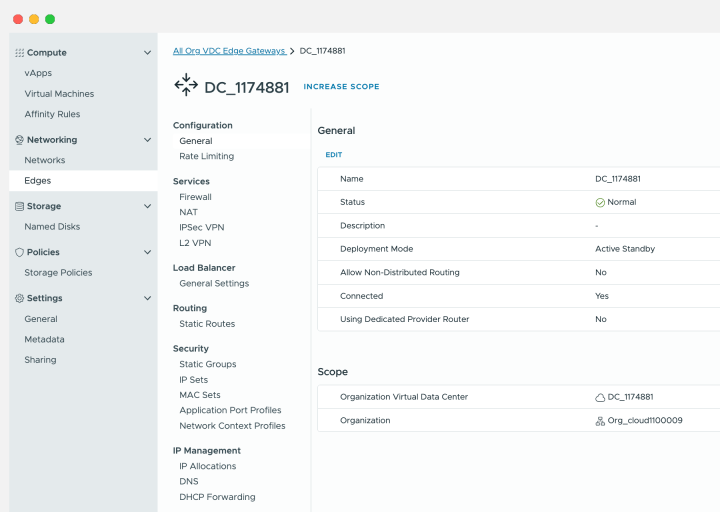Click the Compute grid icon in sidebar
Image resolution: width=720 pixels, height=512 pixels.
click(x=19, y=52)
